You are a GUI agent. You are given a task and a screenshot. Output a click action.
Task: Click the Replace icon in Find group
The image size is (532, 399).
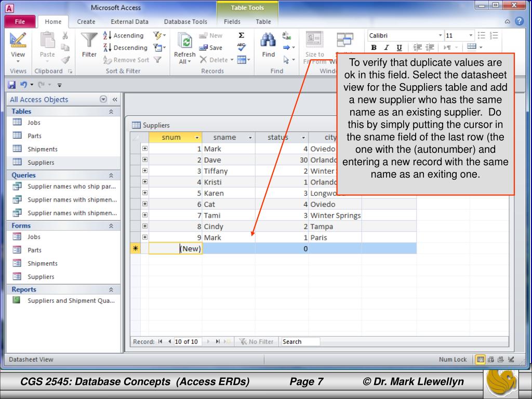click(287, 35)
